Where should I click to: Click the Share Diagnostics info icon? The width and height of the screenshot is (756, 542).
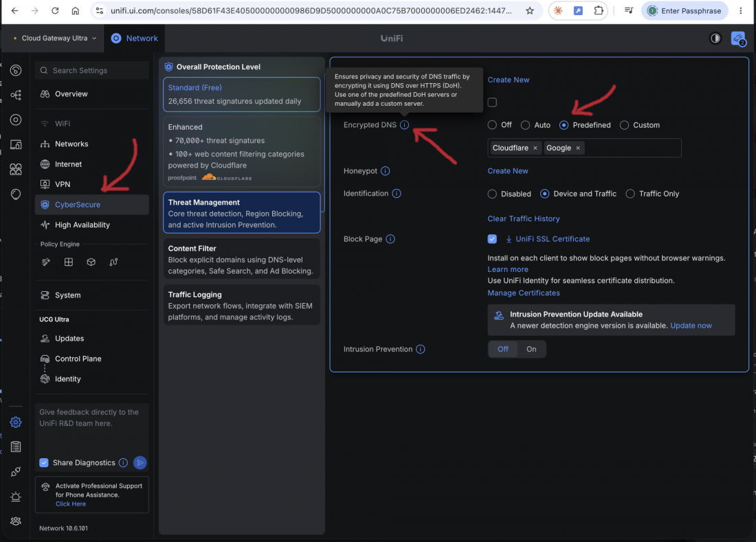coord(124,462)
